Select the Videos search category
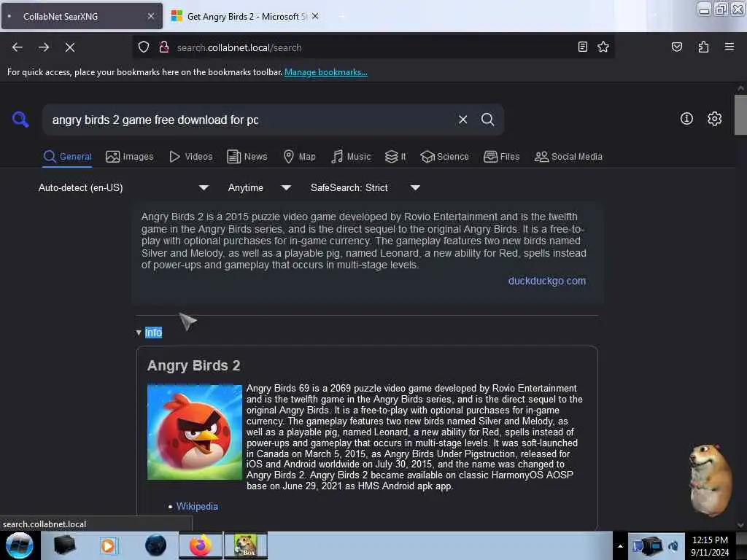Viewport: 747px width, 560px height. pos(191,157)
